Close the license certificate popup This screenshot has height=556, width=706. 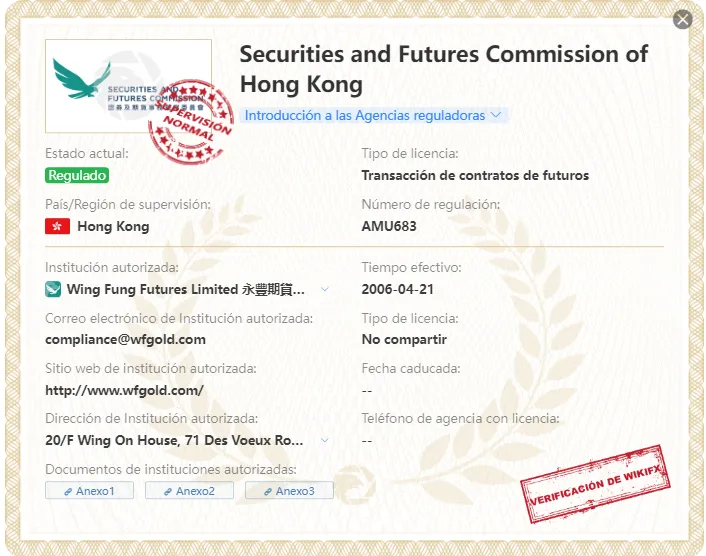tap(683, 20)
